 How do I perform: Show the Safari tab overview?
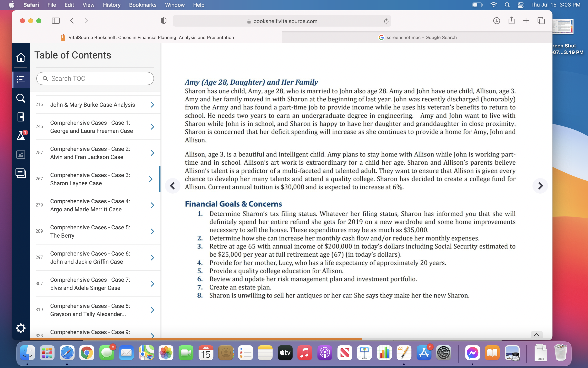tap(541, 21)
